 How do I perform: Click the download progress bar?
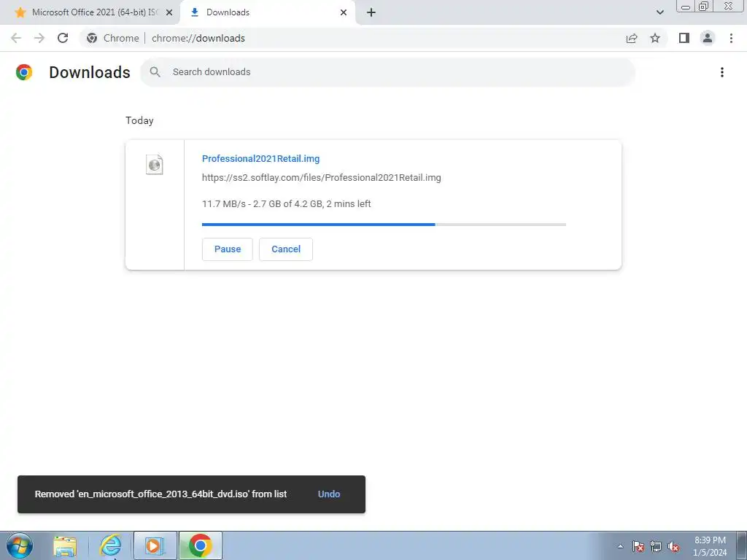384,225
